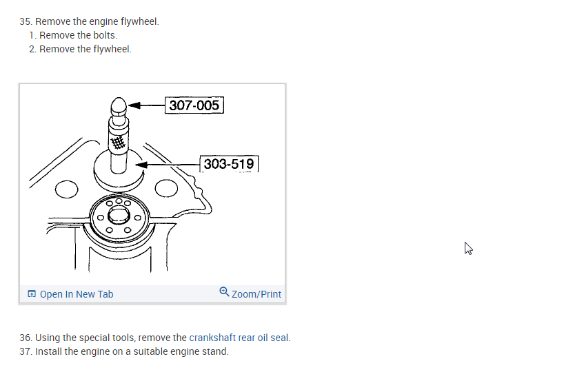This screenshot has width=584, height=392.
Task: Click the Open In New Tab icon
Action: click(32, 294)
